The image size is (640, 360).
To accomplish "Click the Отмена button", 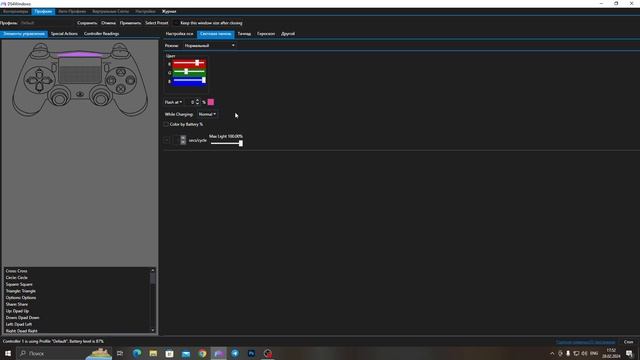I will click(108, 23).
